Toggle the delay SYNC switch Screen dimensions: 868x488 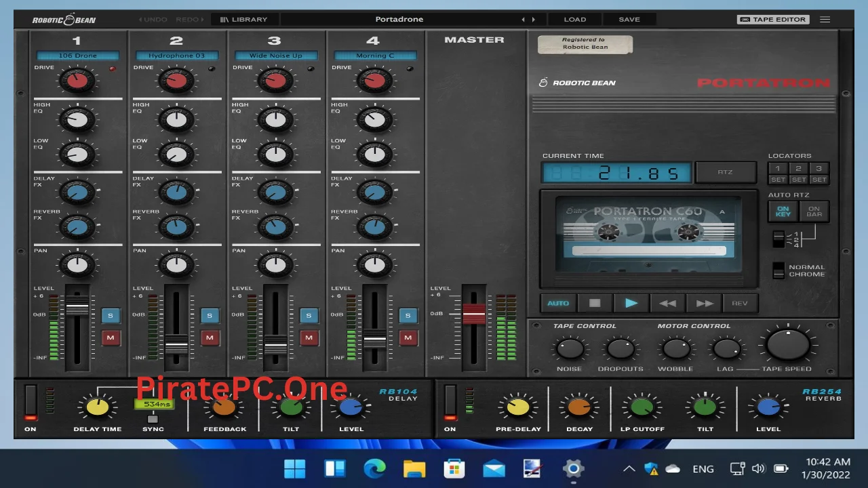(153, 419)
